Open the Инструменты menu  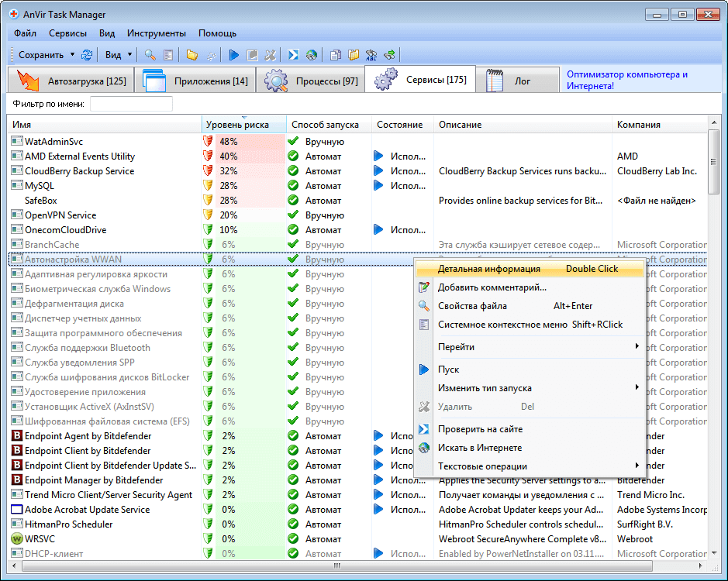click(157, 33)
